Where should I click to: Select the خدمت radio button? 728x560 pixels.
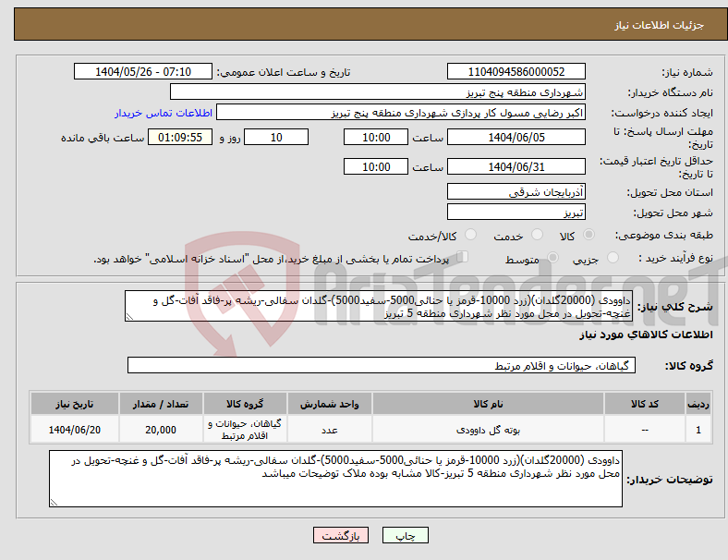tap(537, 235)
